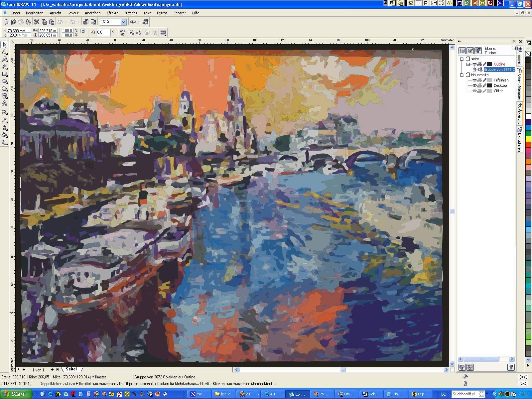Click the Start button on taskbar
532x399 pixels.
[x=16, y=394]
